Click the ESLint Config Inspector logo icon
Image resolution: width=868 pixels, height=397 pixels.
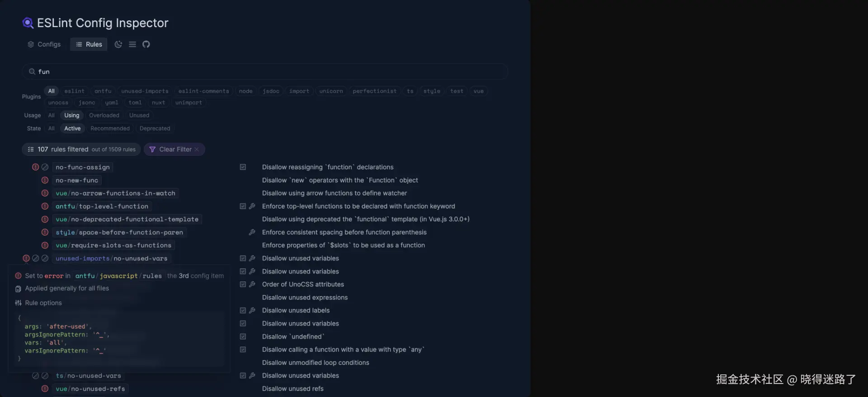click(28, 23)
